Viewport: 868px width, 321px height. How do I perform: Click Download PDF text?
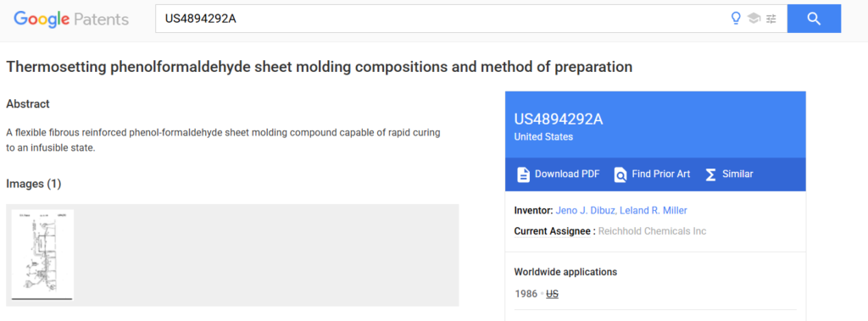click(567, 174)
